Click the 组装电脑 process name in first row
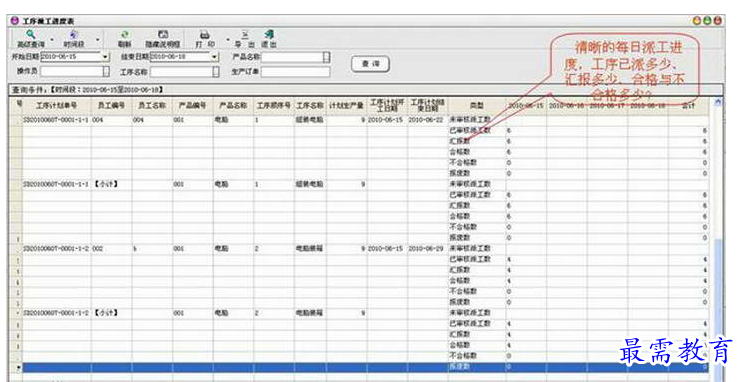Viewport: 741px width, 382px height. click(310, 120)
